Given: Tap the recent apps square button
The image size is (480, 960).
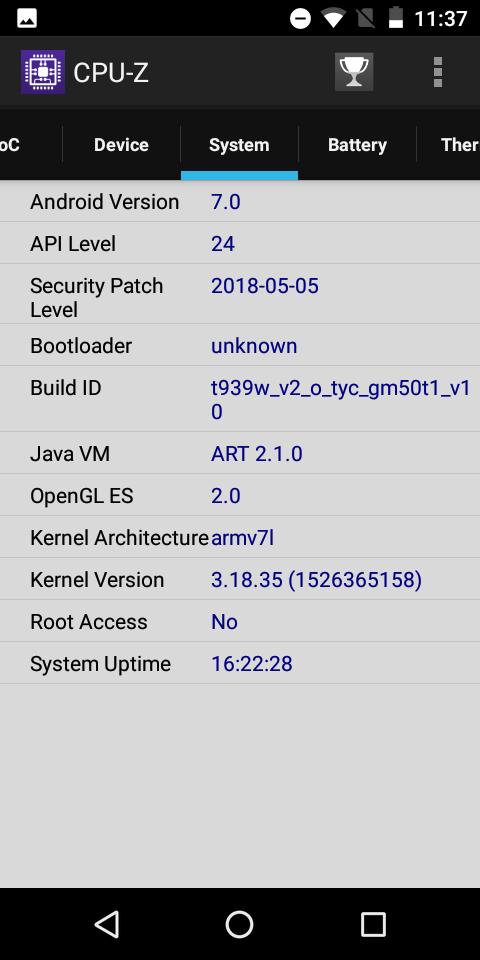Looking at the screenshot, I should [x=373, y=924].
